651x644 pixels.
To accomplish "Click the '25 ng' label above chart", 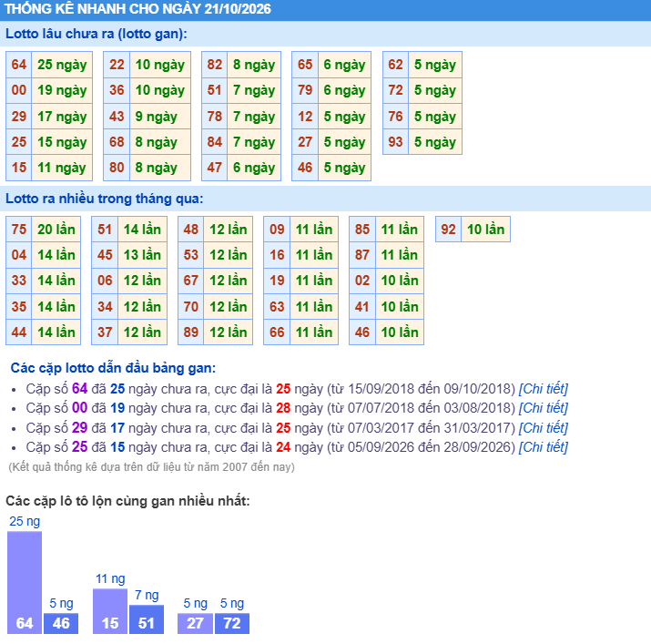I will coord(25,521).
